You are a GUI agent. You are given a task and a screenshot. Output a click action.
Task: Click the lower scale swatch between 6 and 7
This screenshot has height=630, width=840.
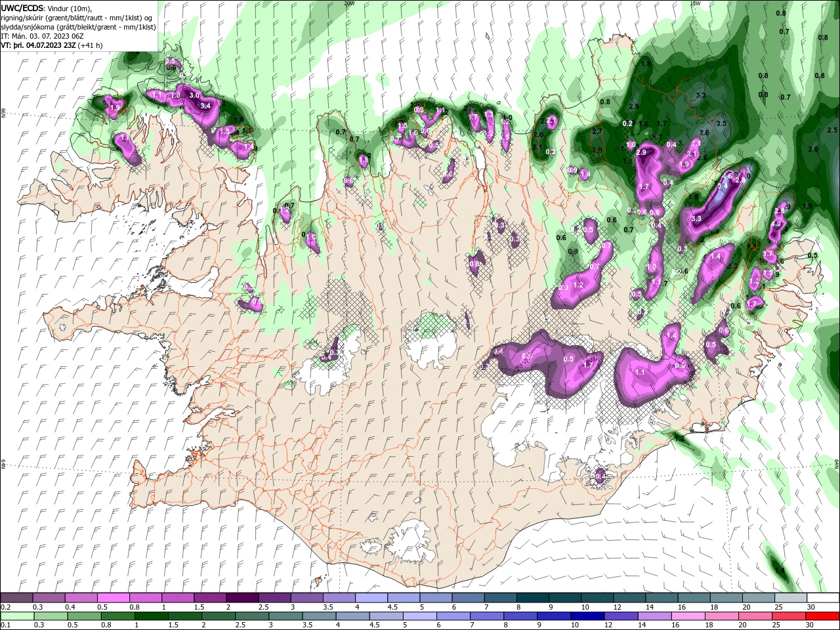pos(453,616)
